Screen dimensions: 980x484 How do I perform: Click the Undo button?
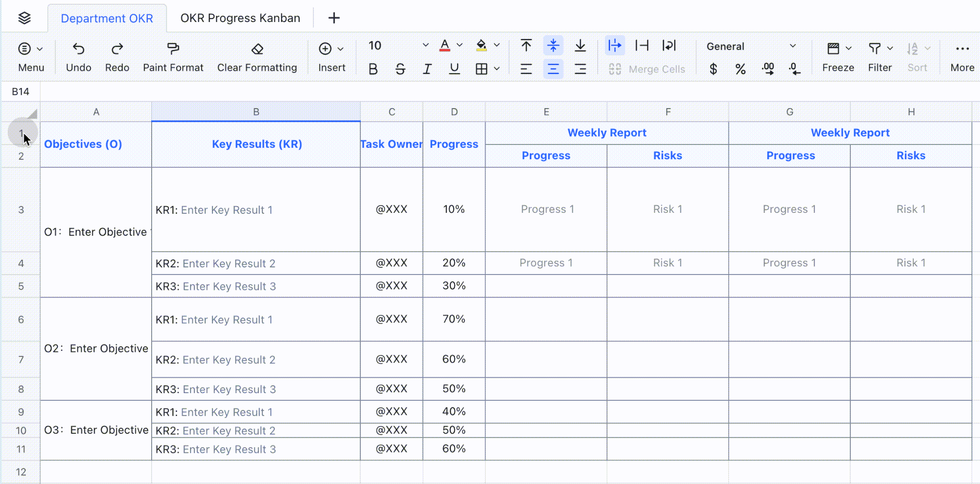click(78, 57)
